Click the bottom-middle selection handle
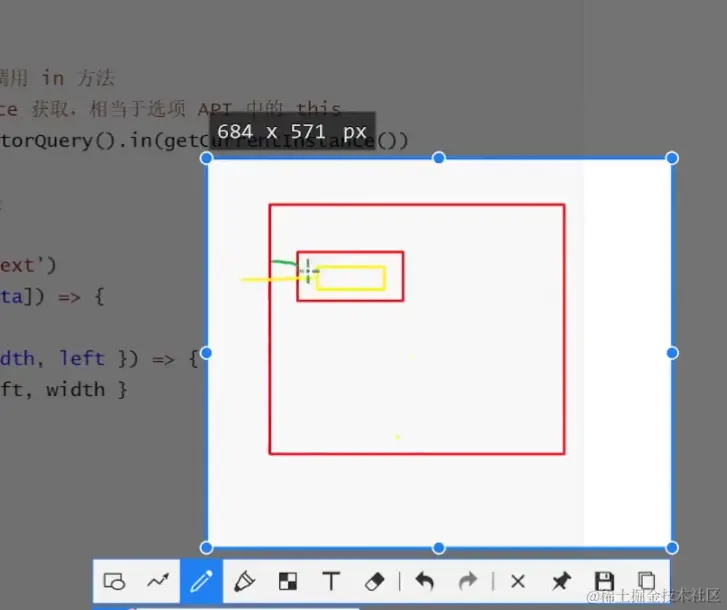 click(x=439, y=548)
